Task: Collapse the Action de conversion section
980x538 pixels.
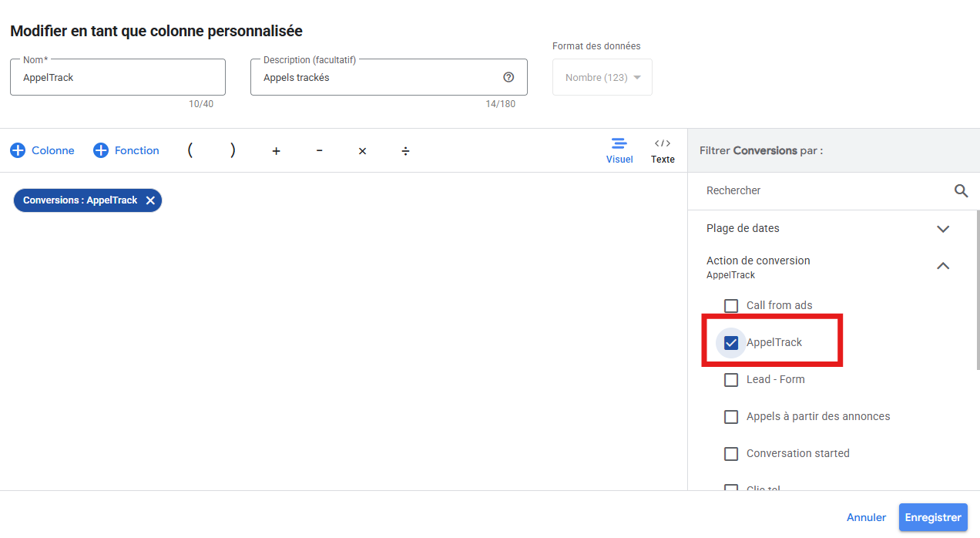Action: (942, 266)
